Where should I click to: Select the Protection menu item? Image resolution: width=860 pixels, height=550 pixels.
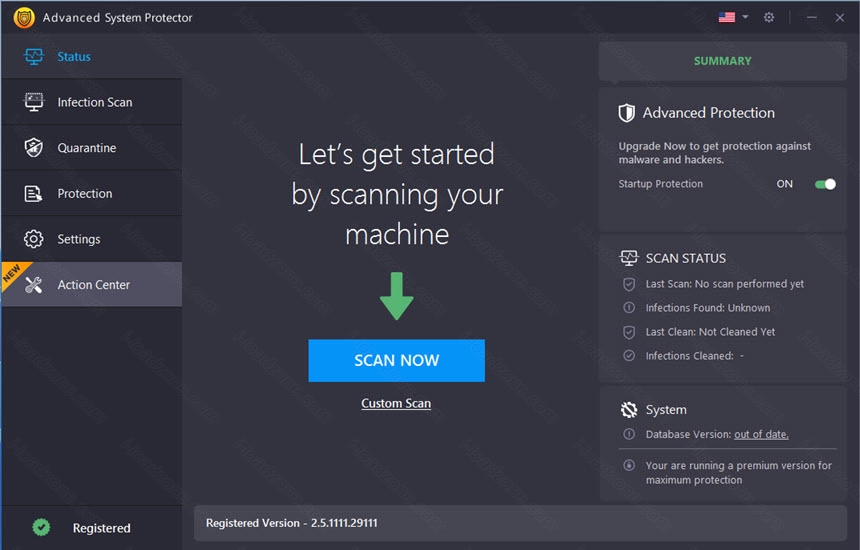(92, 194)
